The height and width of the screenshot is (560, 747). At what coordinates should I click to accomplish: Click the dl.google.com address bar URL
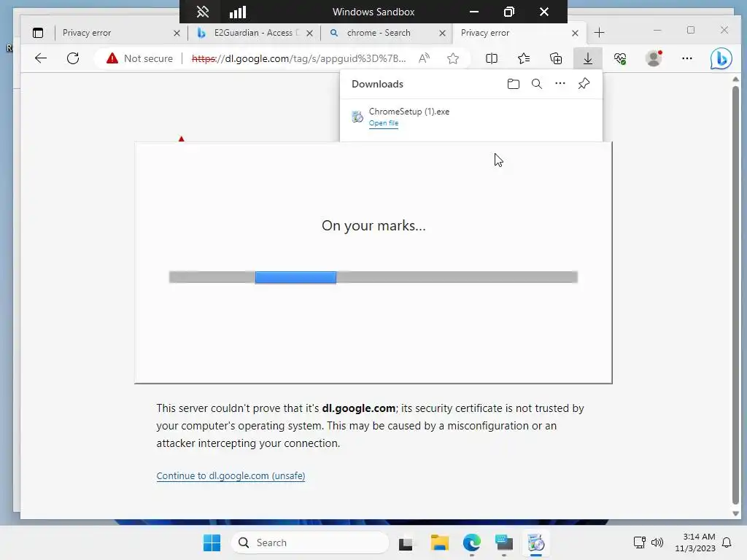pyautogui.click(x=298, y=58)
